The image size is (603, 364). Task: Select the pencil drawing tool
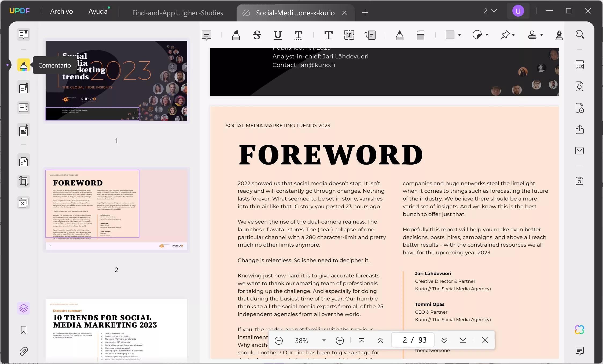[x=400, y=35]
